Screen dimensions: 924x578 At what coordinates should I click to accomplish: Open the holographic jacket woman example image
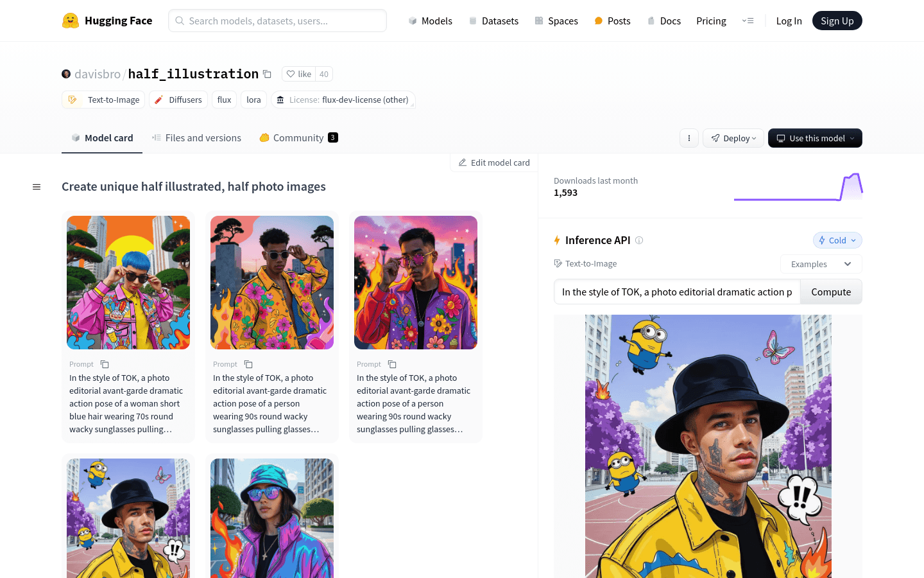tap(272, 518)
